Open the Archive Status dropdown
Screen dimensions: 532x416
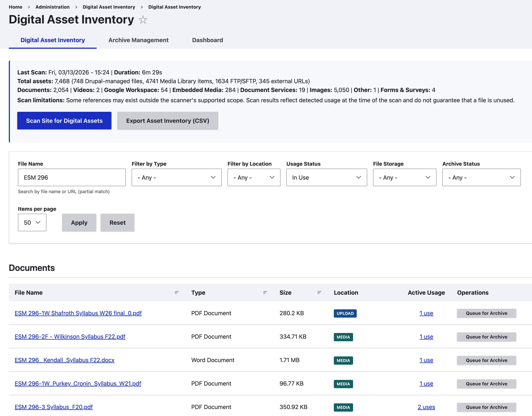coord(481,177)
